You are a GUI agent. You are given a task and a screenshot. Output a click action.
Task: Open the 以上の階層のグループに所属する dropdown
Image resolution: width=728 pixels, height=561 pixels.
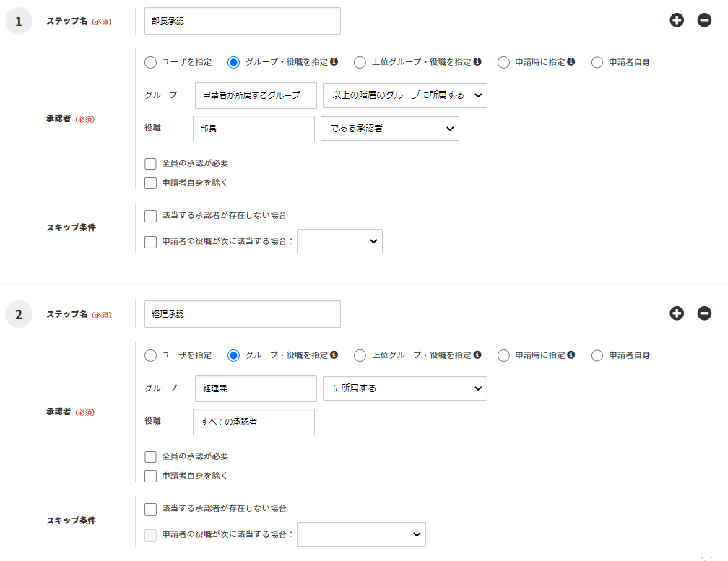[x=404, y=95]
